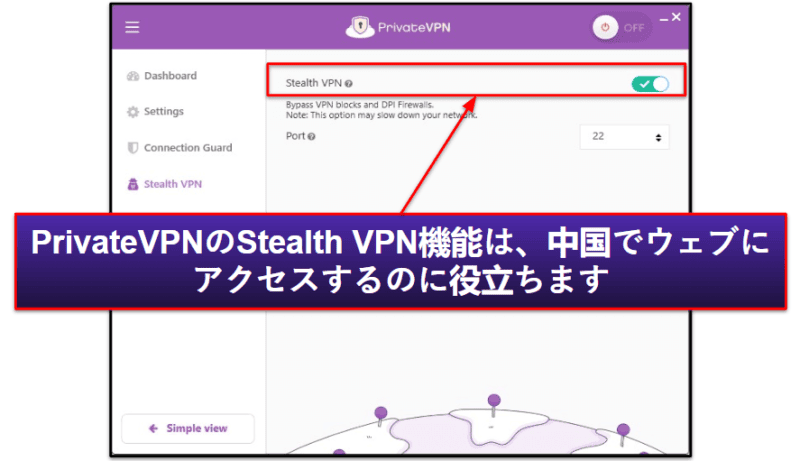Click the 'OFF' status label
This screenshot has width=800, height=461.
(x=634, y=28)
